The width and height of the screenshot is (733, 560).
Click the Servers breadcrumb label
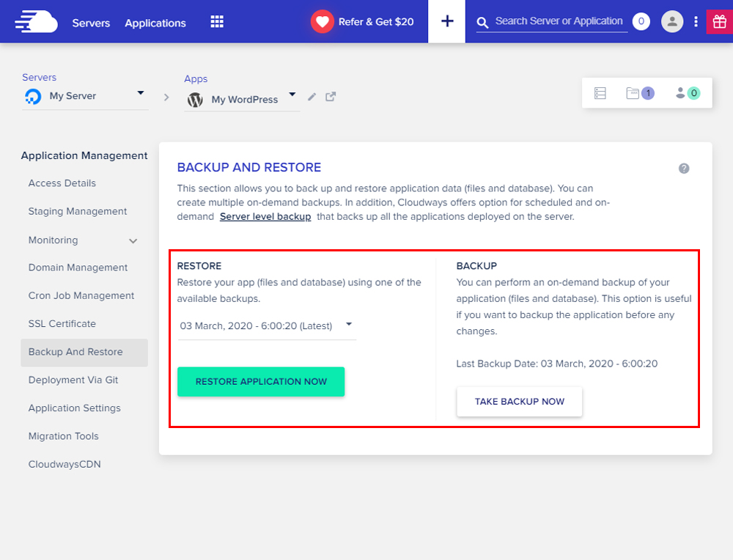pyautogui.click(x=40, y=77)
